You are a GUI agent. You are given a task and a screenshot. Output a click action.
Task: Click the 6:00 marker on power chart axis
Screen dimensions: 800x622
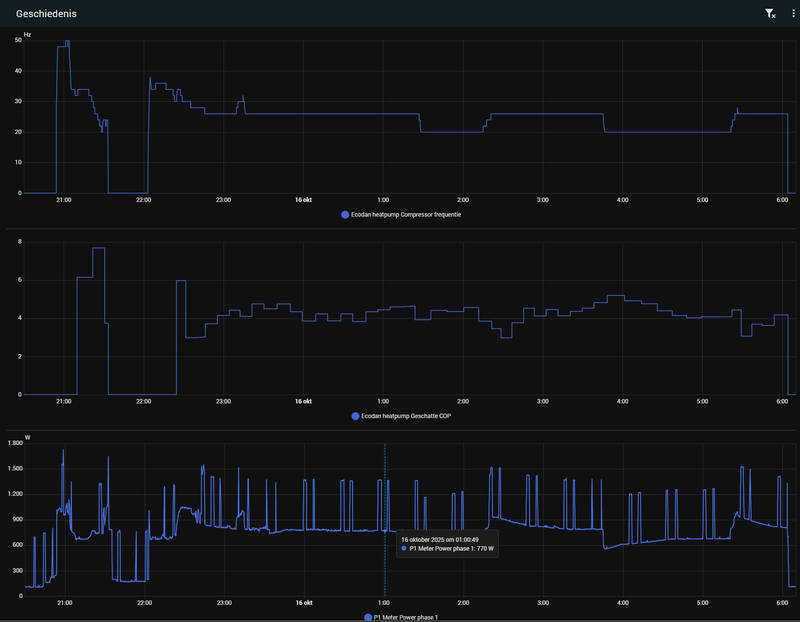click(x=782, y=603)
